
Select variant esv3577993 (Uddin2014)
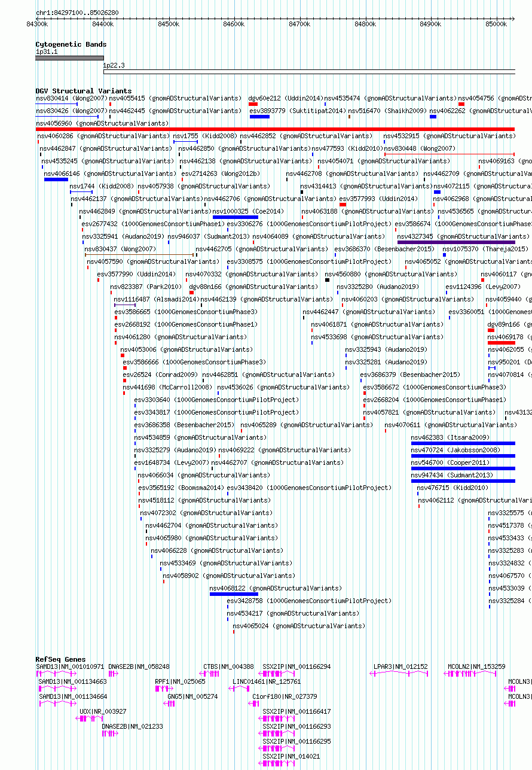[x=378, y=199]
